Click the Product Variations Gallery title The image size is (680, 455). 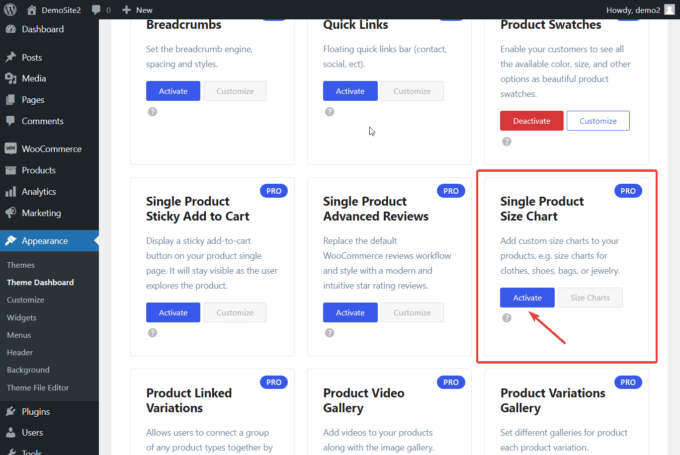point(552,400)
